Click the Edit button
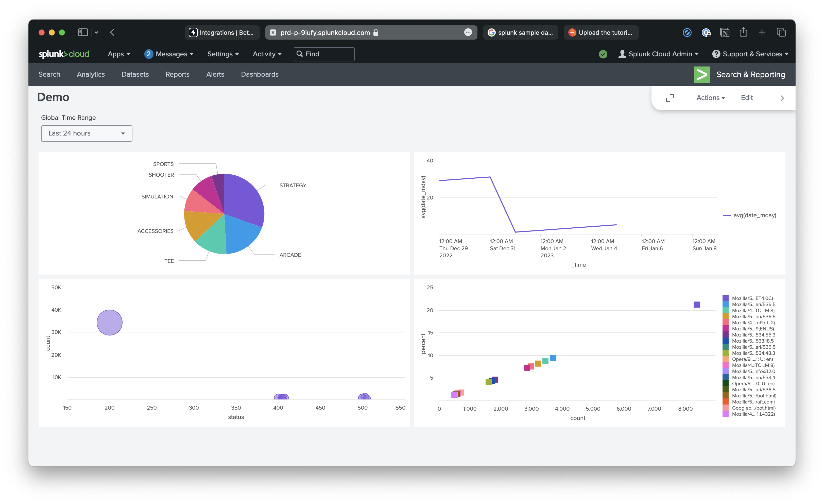This screenshot has width=824, height=504. click(746, 98)
